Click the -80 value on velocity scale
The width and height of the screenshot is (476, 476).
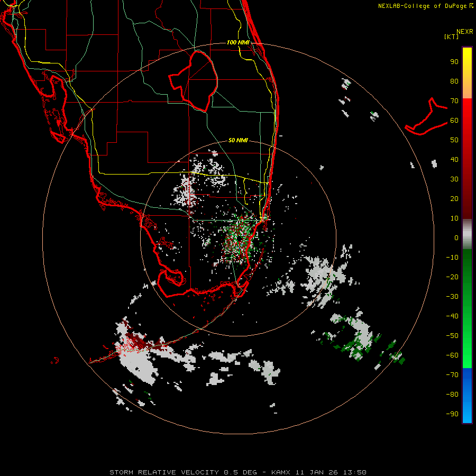point(452,395)
